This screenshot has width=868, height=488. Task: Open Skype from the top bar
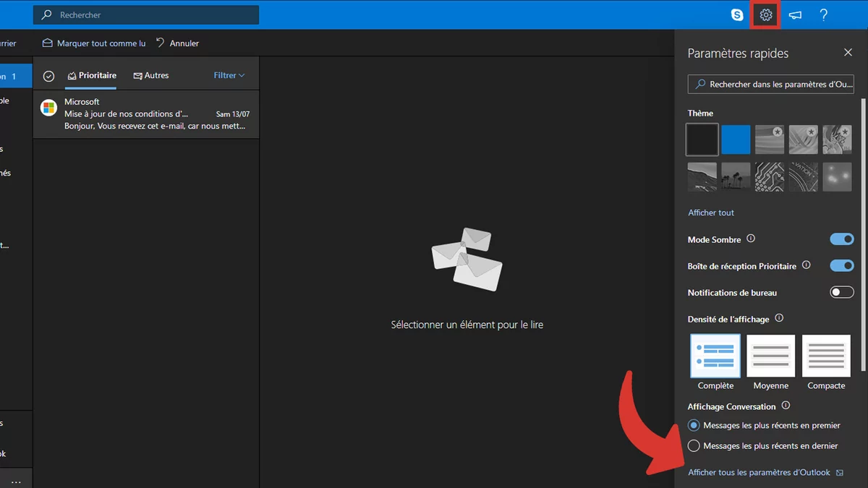(737, 14)
